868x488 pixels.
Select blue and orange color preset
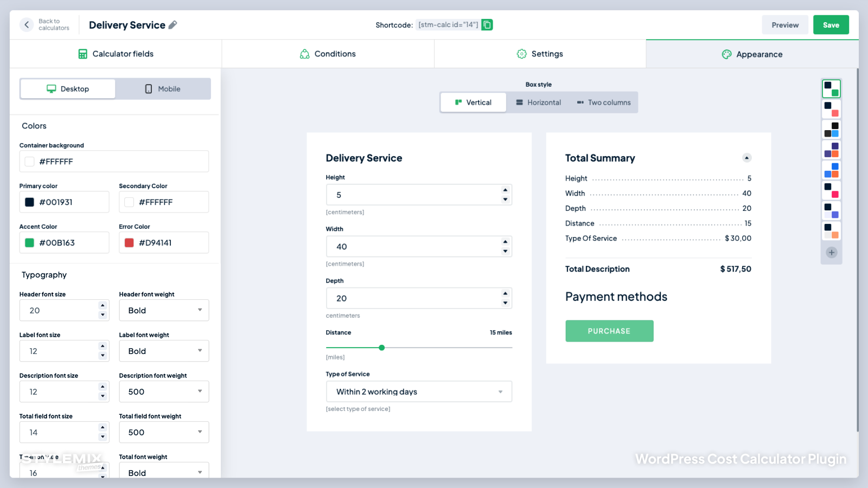[831, 170]
